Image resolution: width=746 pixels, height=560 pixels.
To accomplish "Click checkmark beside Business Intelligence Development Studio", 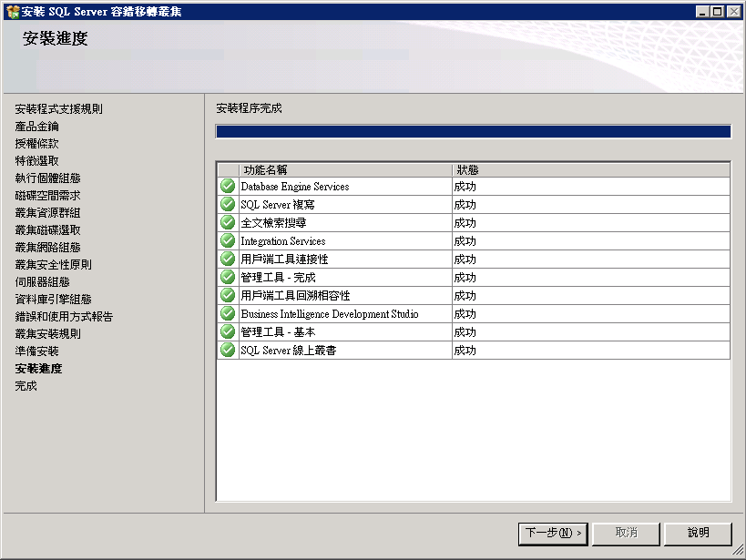I will (228, 313).
